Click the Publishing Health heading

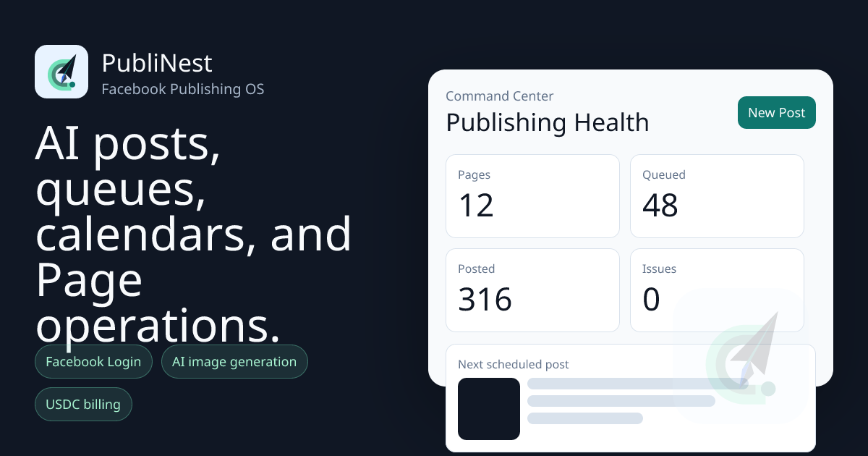click(548, 122)
